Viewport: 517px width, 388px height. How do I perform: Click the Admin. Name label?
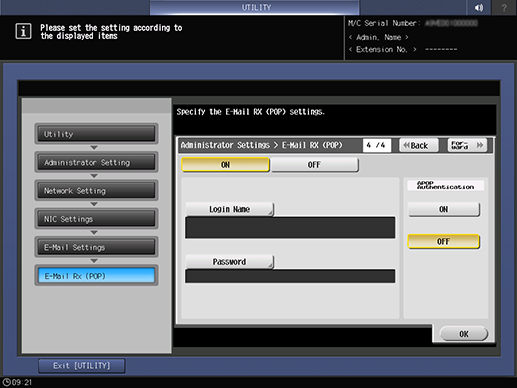coord(378,37)
